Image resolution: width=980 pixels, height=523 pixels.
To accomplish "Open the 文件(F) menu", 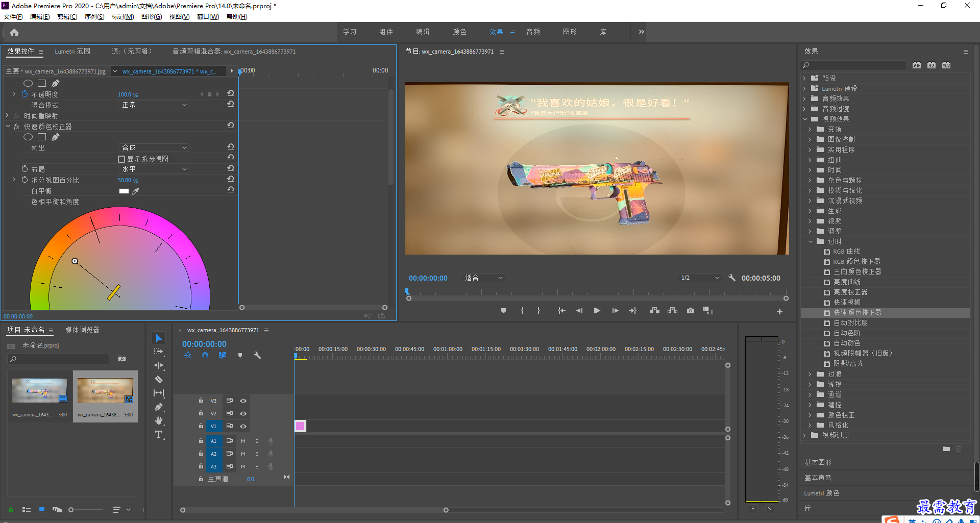I will click(13, 17).
